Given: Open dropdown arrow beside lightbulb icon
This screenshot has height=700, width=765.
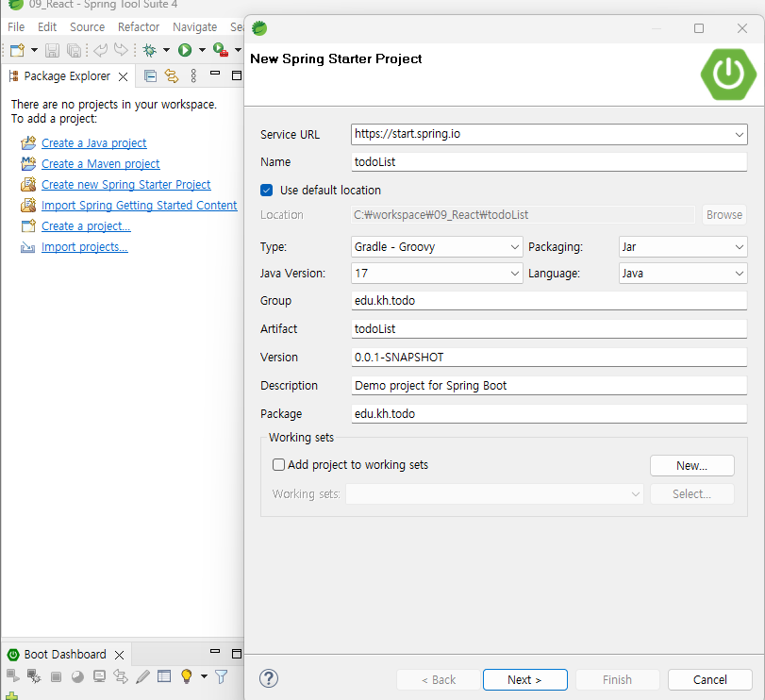Looking at the screenshot, I should [x=204, y=676].
